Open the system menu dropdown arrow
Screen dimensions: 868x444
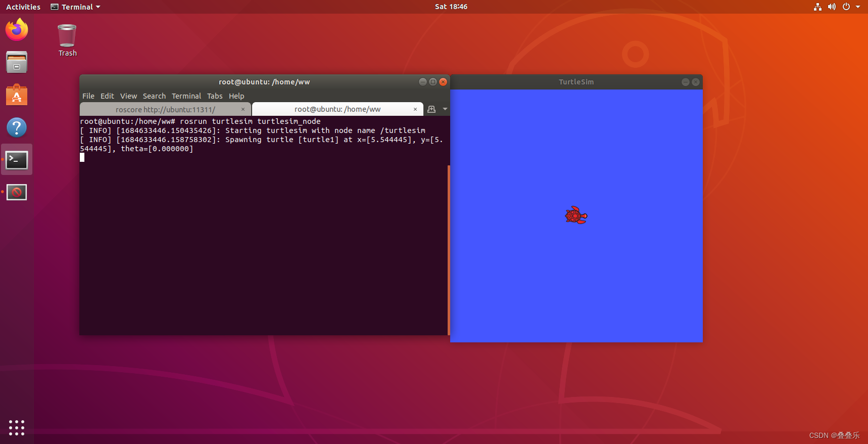pos(858,7)
